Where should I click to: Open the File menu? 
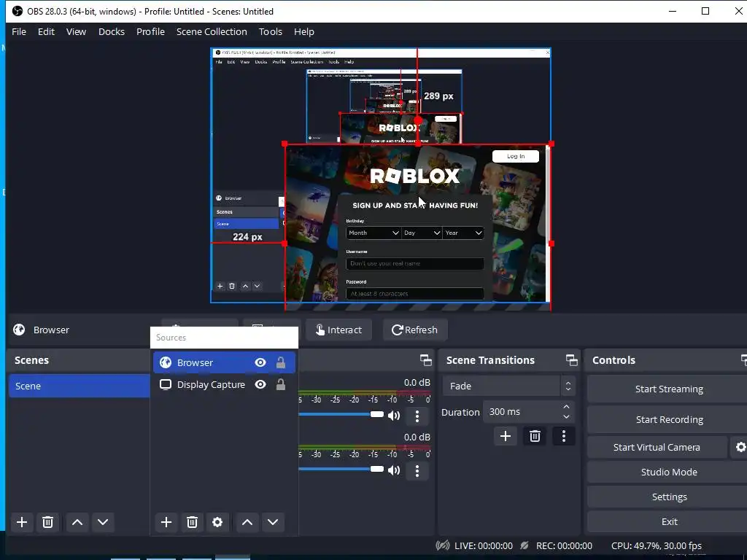click(19, 32)
